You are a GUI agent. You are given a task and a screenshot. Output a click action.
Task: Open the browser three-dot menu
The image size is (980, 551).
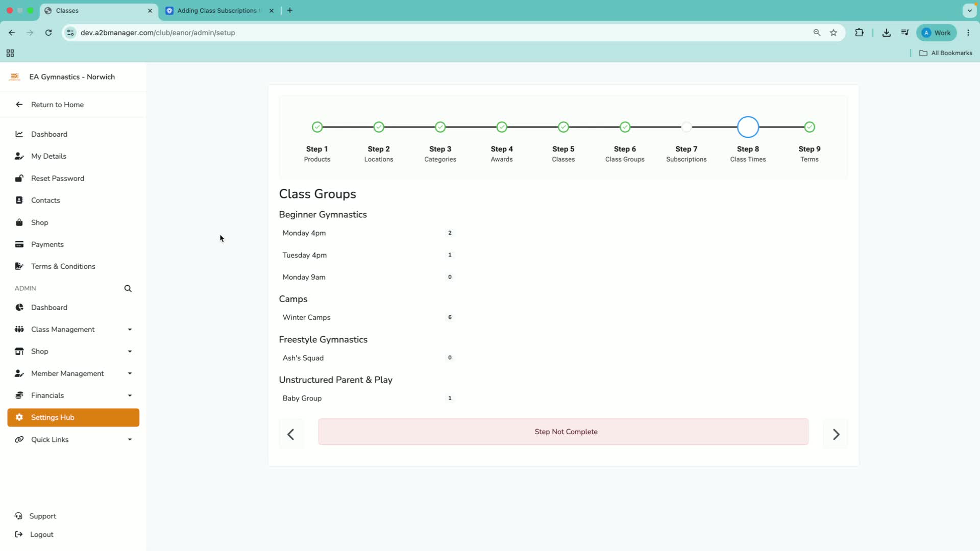coord(968,33)
